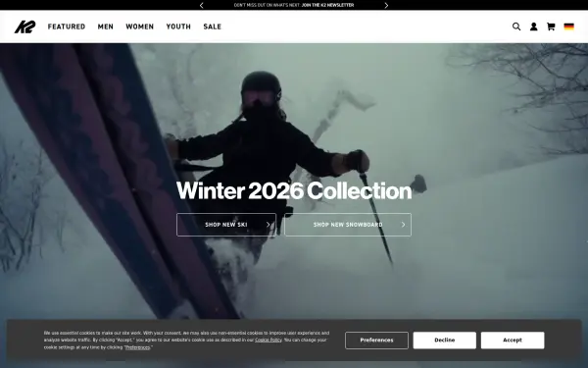Image resolution: width=588 pixels, height=368 pixels.
Task: Decline non-essential cookies
Action: click(444, 341)
